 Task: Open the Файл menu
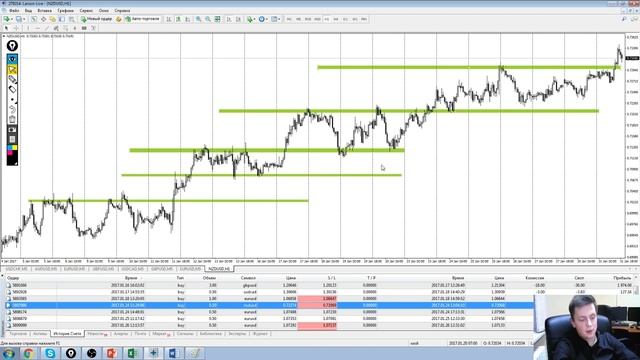tap(13, 10)
